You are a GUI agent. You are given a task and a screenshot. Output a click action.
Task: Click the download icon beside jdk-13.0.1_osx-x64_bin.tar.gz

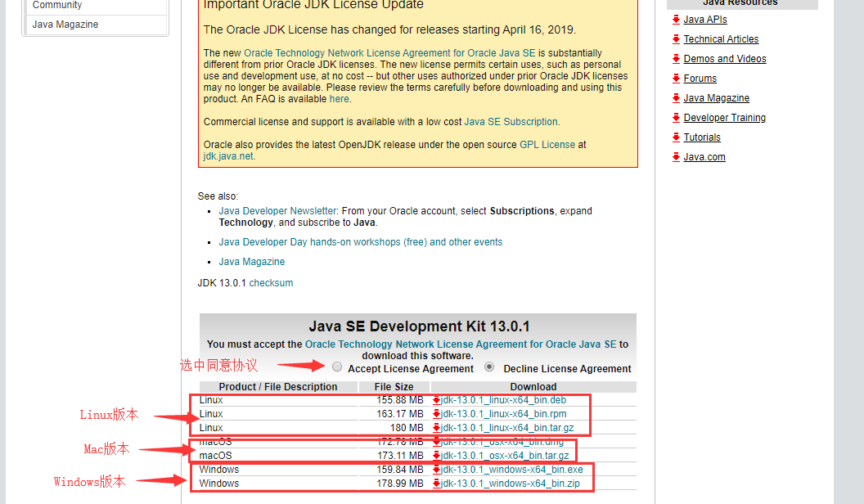(x=436, y=456)
